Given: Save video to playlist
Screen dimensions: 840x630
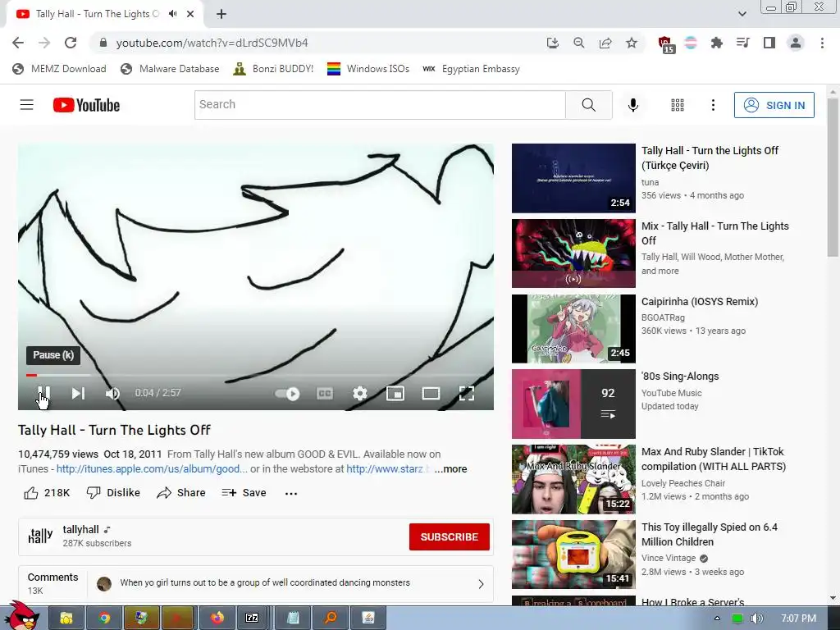Looking at the screenshot, I should pyautogui.click(x=244, y=493).
